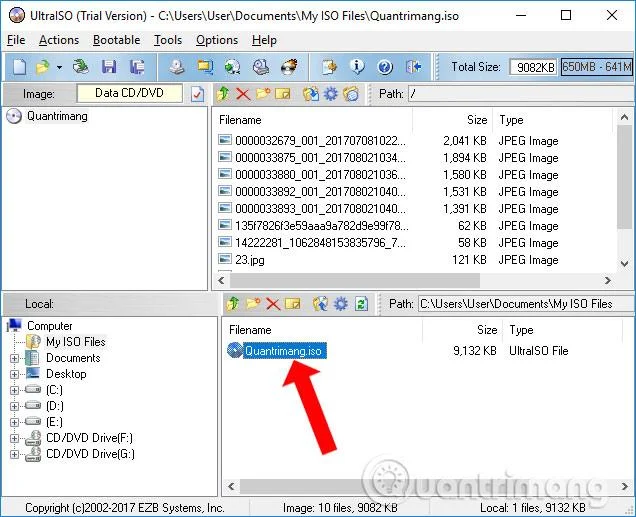636x517 pixels.
Task: Click the Rename icon in Local toolbar
Action: pyautogui.click(x=293, y=304)
